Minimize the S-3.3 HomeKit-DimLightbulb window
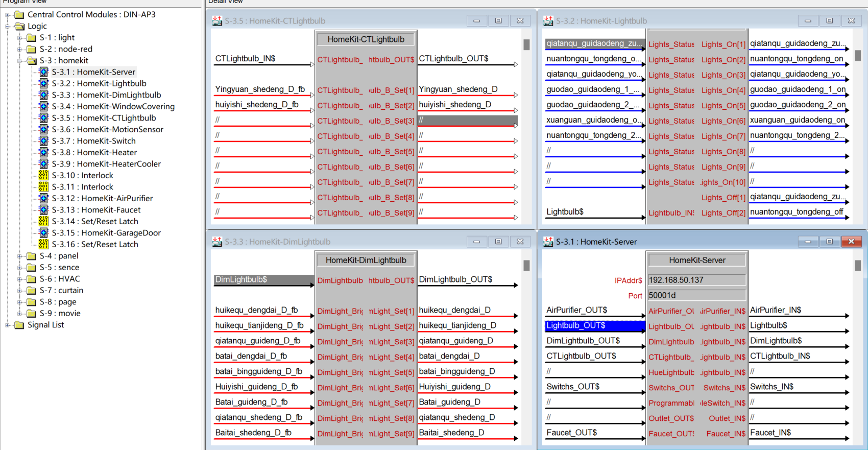This screenshot has height=450, width=868. [x=476, y=242]
